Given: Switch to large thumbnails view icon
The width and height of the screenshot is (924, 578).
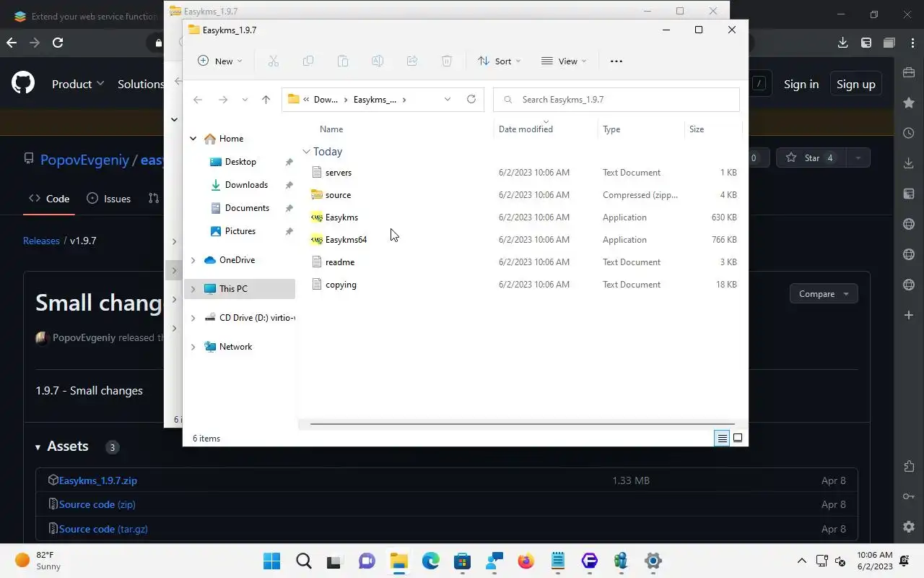Looking at the screenshot, I should coord(738,438).
